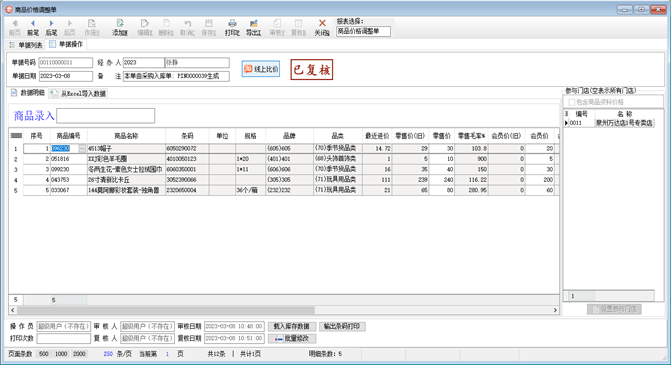Switch to the 单据列表 tab

pyautogui.click(x=26, y=45)
